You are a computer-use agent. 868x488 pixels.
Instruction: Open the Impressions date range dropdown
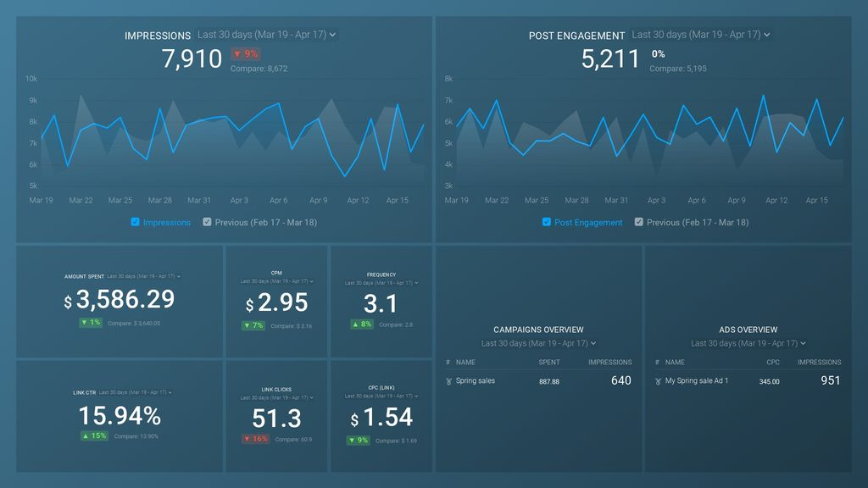(266, 34)
